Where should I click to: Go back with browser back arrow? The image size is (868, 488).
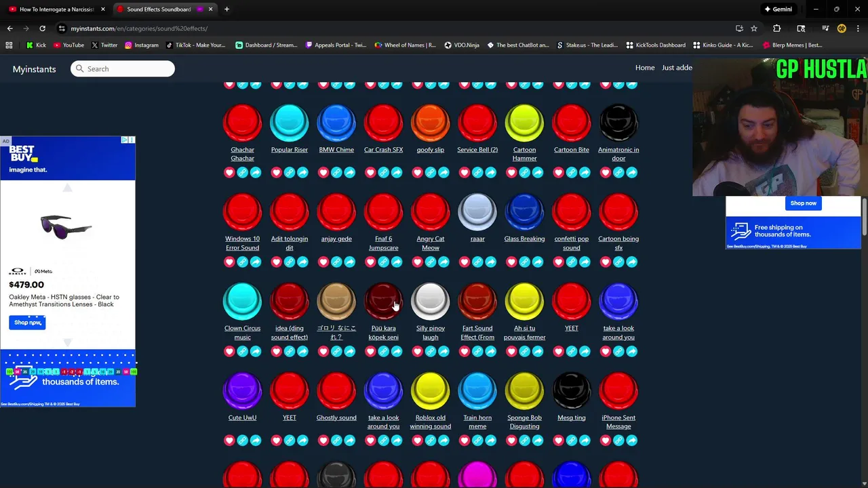click(9, 28)
